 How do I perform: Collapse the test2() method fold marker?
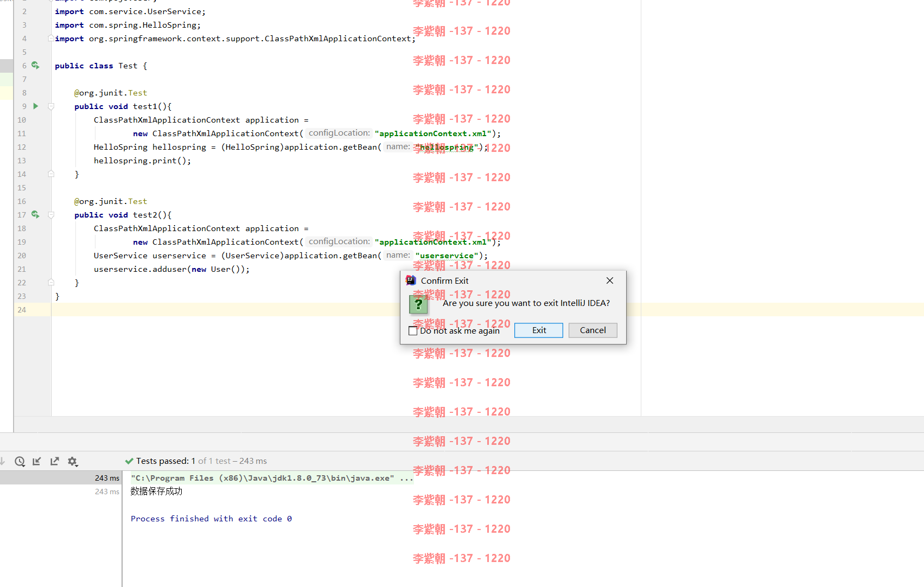(51, 215)
